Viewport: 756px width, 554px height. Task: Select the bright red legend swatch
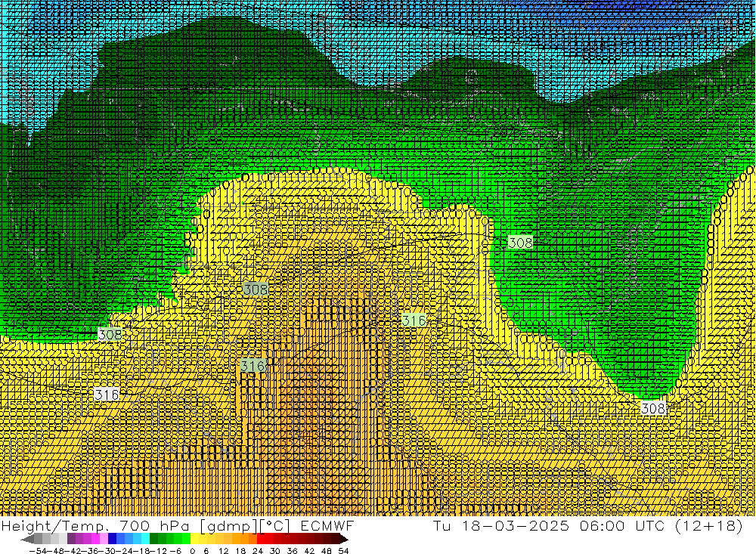point(262,538)
